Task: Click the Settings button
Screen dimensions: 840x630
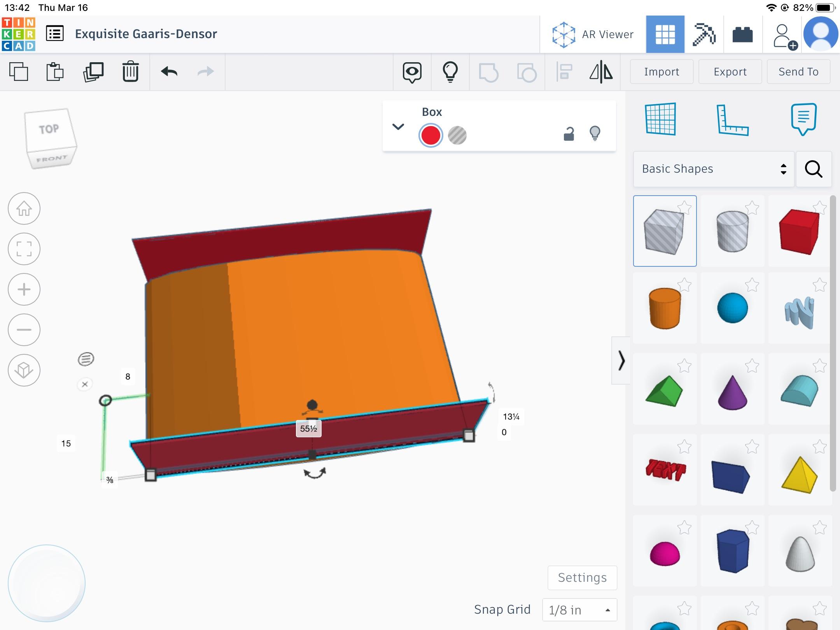Action: [582, 577]
